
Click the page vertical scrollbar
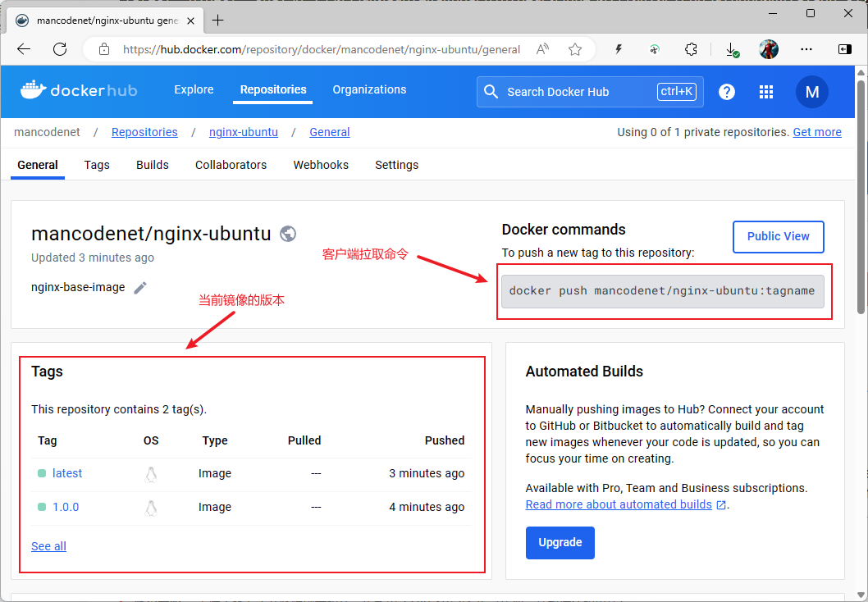[x=860, y=197]
